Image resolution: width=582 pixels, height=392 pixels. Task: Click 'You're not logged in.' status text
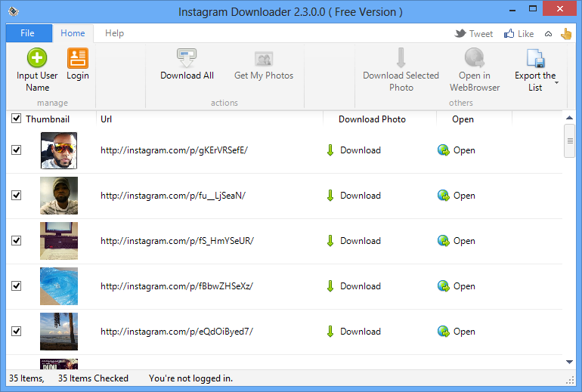click(190, 378)
